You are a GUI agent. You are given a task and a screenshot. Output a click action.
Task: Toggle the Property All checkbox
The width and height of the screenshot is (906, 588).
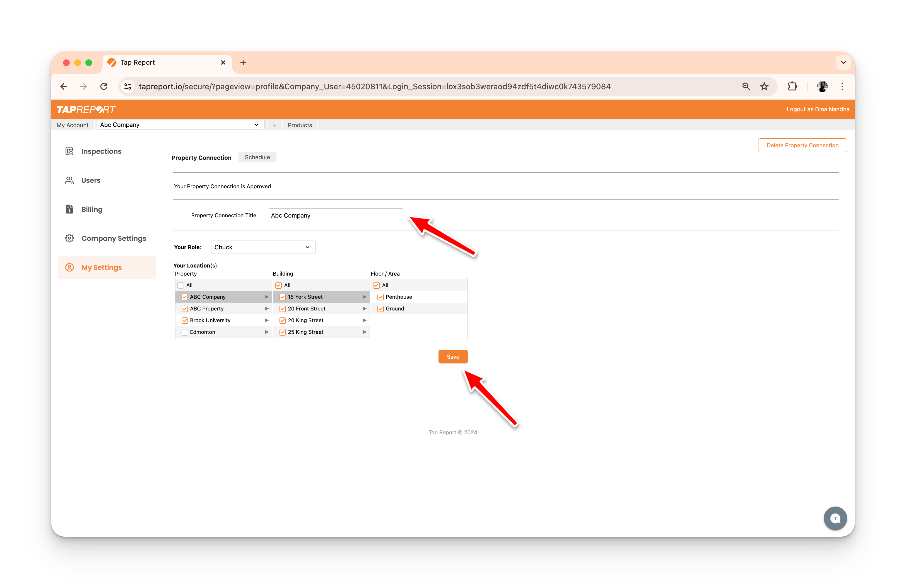181,285
